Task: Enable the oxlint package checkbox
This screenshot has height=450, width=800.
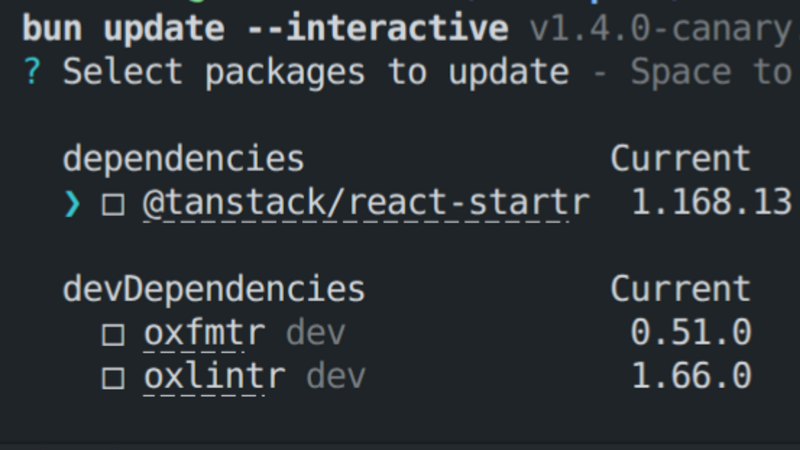Action: click(113, 378)
